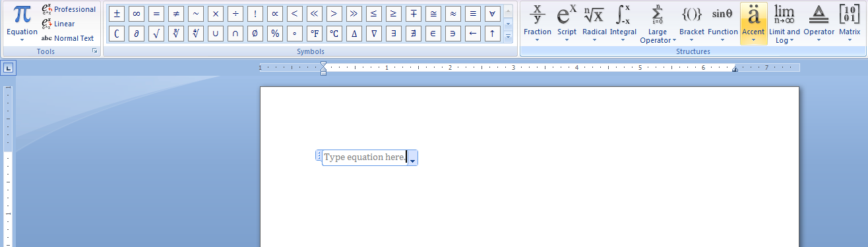Insert the division sign symbol

(x=235, y=13)
